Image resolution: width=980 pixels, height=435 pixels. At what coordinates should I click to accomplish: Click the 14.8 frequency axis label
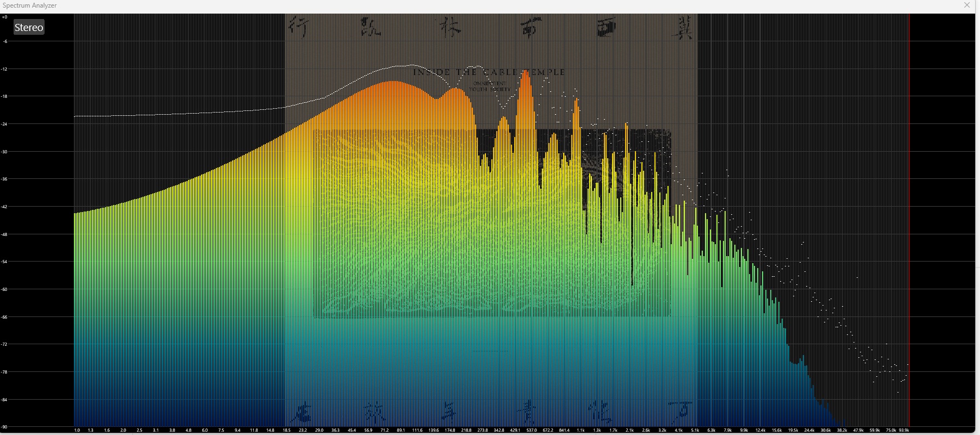pos(270,430)
